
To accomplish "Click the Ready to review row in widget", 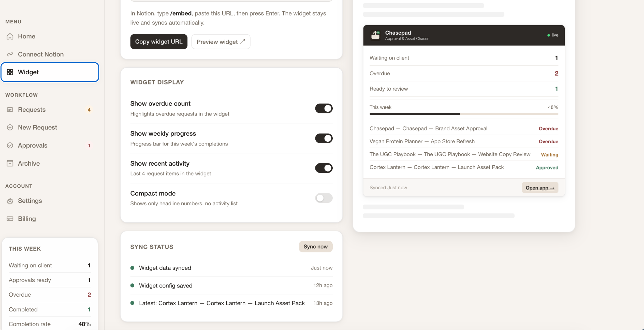I will [x=464, y=89].
